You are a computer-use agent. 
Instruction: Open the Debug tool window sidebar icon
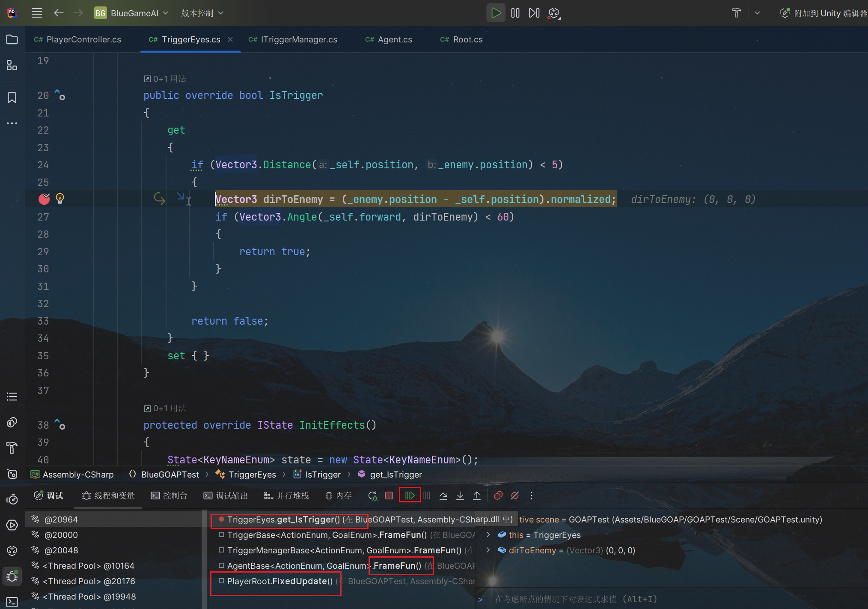pyautogui.click(x=12, y=576)
